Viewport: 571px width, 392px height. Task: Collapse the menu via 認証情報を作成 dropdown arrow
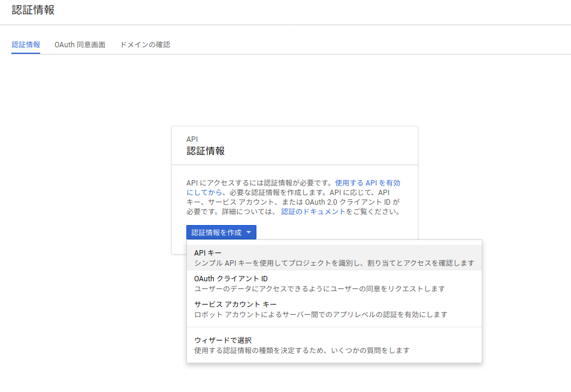click(x=249, y=232)
